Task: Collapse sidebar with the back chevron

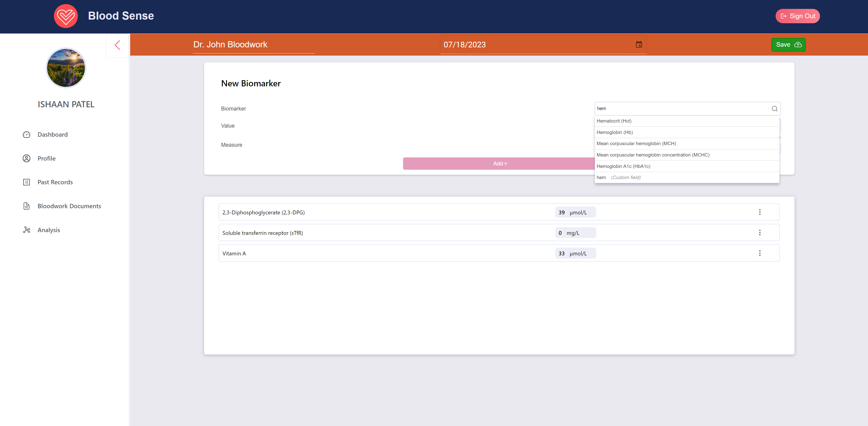Action: pos(117,45)
